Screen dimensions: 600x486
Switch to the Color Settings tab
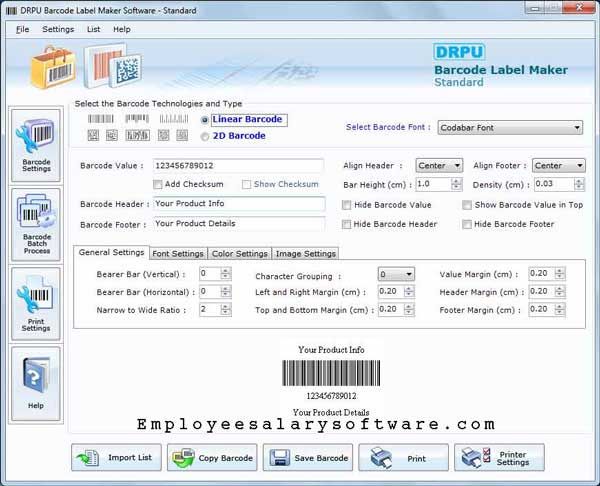240,254
